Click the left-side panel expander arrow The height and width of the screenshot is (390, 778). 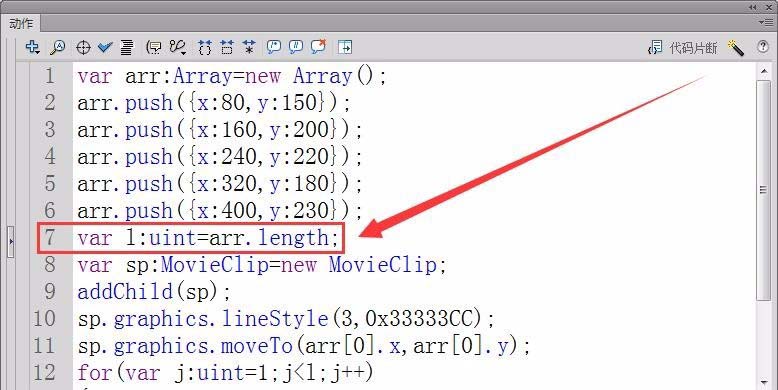pyautogui.click(x=11, y=241)
